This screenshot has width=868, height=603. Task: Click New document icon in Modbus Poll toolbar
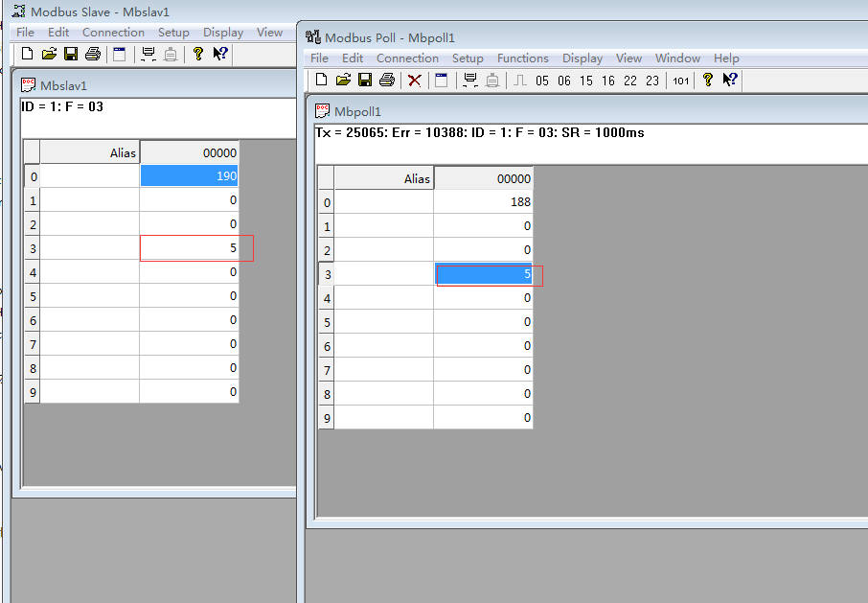(321, 80)
